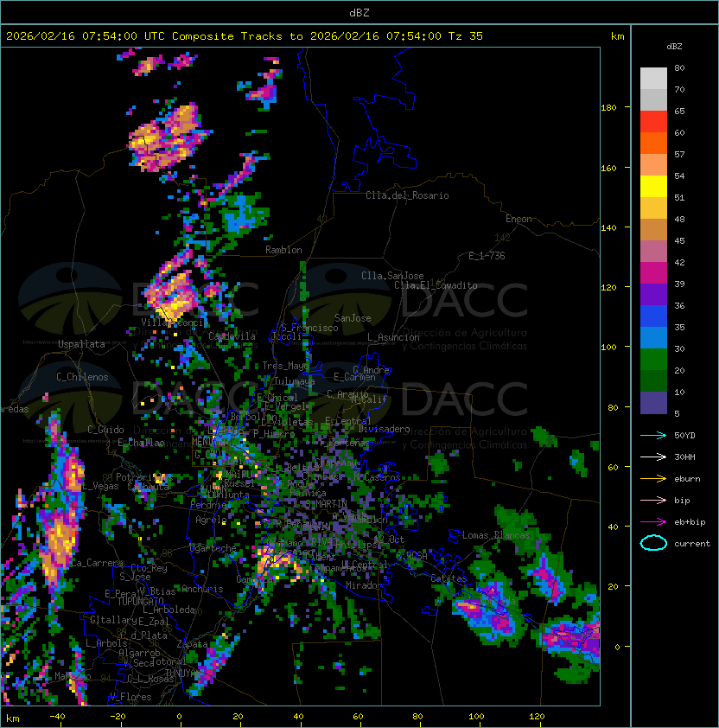Click the 'Anchoris' map label
The width and height of the screenshot is (719, 728).
[x=202, y=589]
